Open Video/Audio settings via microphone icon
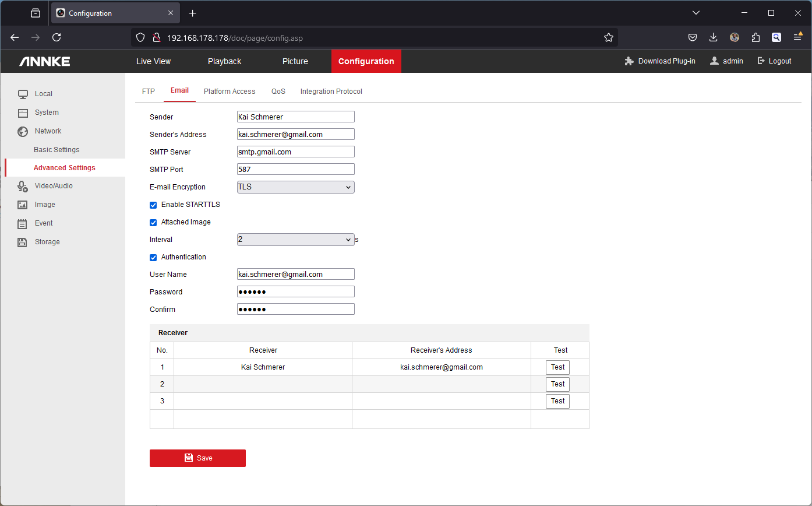Viewport: 812px width, 506px height. click(23, 186)
